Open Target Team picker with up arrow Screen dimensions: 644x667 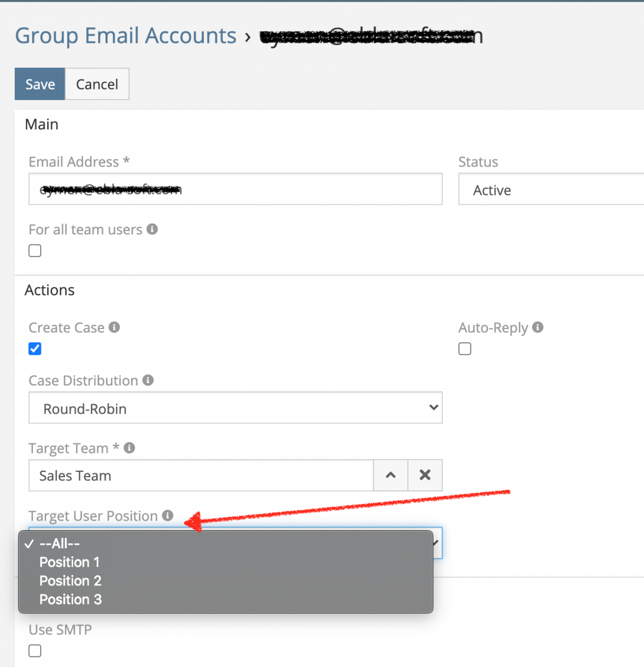click(390, 475)
